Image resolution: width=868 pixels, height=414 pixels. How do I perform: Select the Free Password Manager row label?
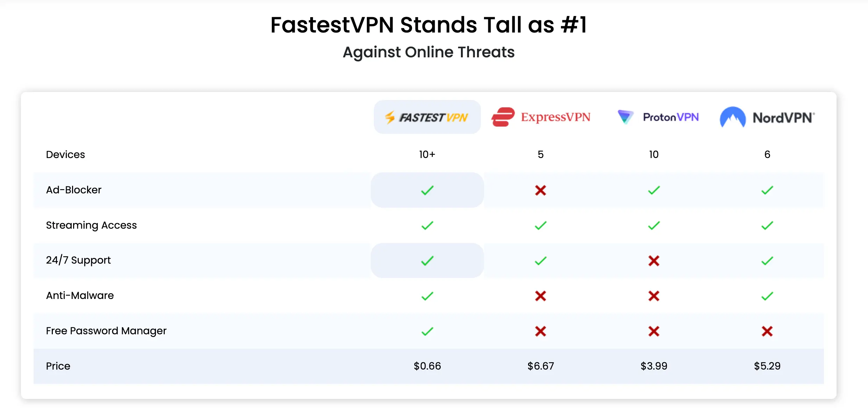click(106, 331)
